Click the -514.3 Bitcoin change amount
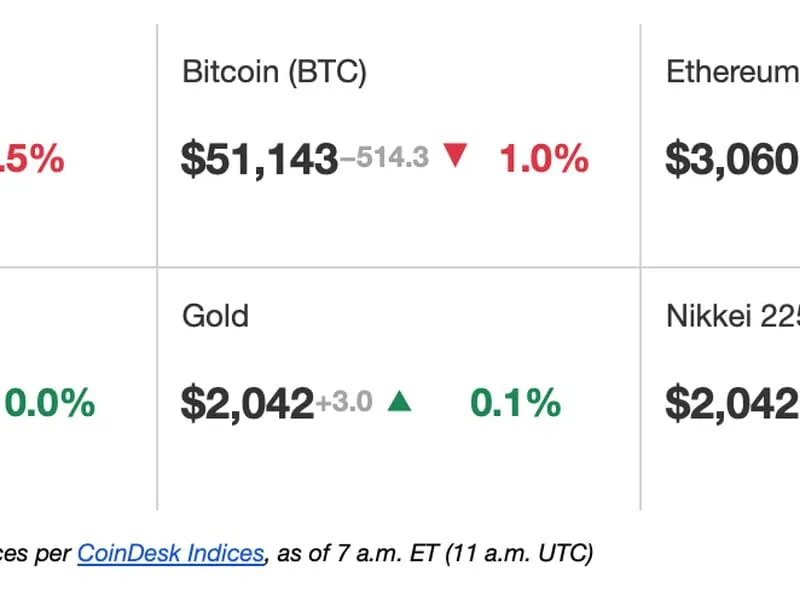 390,157
